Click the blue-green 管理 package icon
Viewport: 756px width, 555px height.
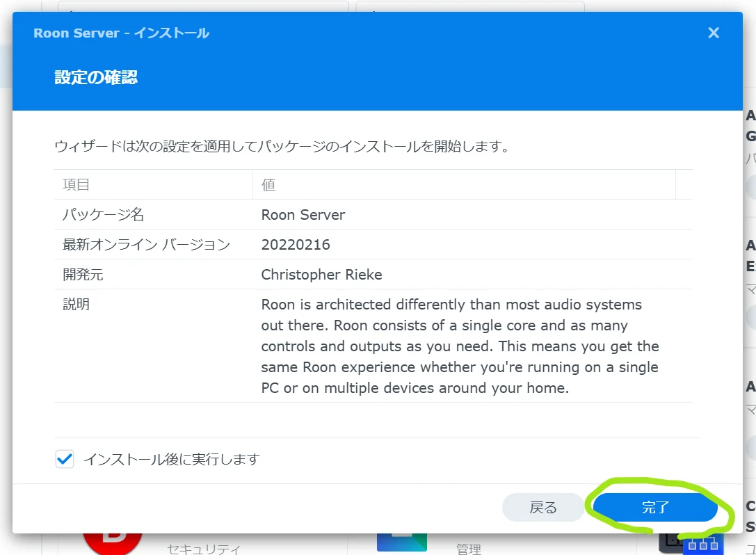point(401,542)
